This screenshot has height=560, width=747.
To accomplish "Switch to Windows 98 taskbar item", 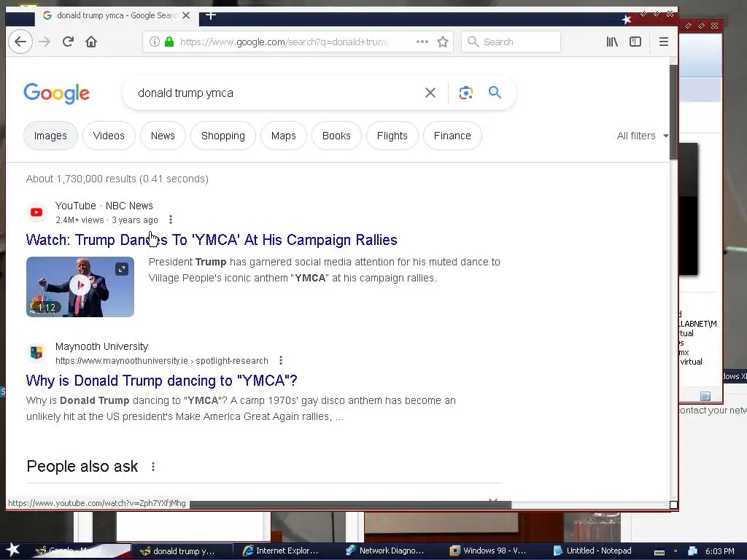I will point(488,551).
